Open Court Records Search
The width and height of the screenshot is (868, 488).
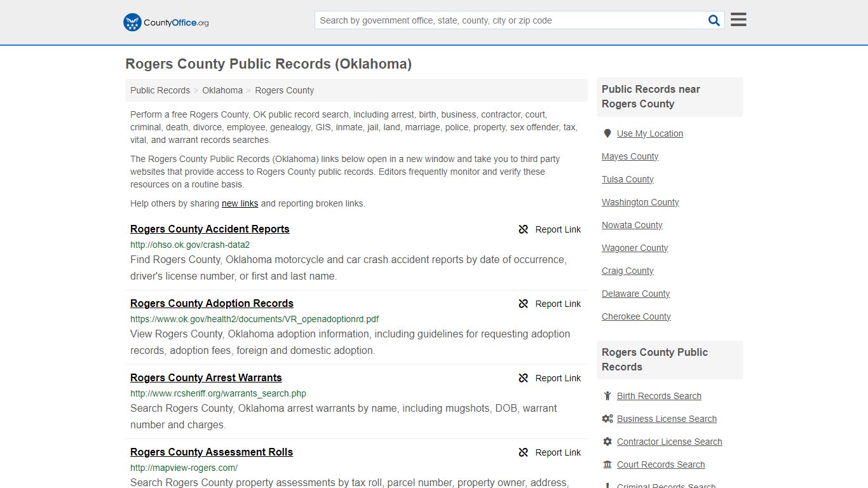(661, 464)
